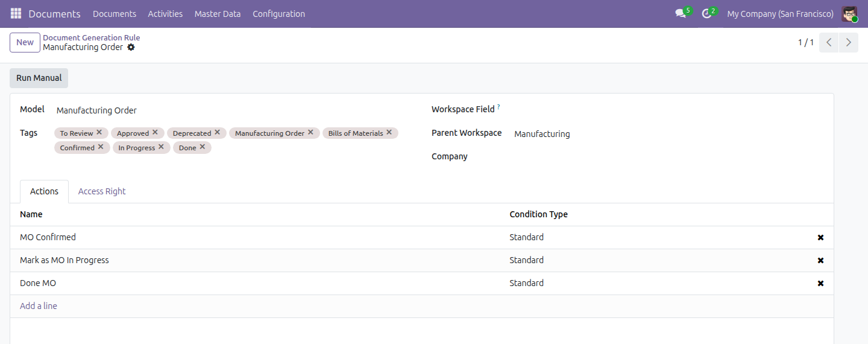Open the My Company (San Francisco) switcher
This screenshot has width=868, height=344.
[x=781, y=13]
